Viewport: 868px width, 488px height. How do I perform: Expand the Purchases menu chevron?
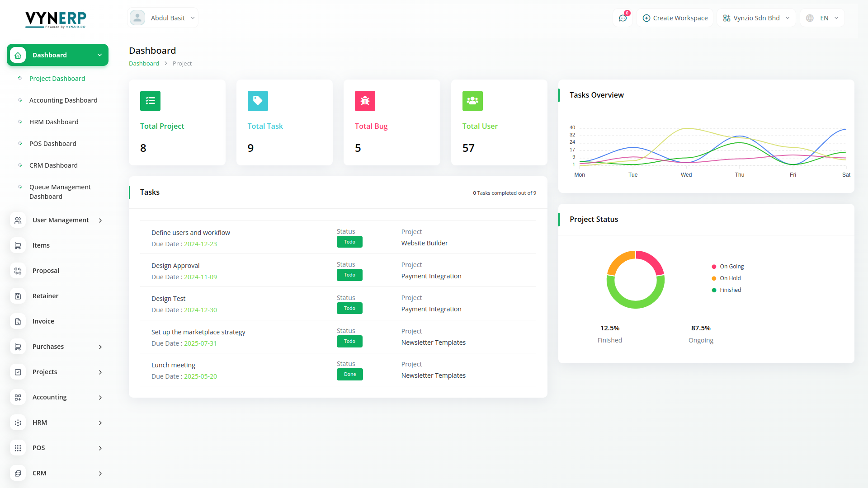point(100,347)
